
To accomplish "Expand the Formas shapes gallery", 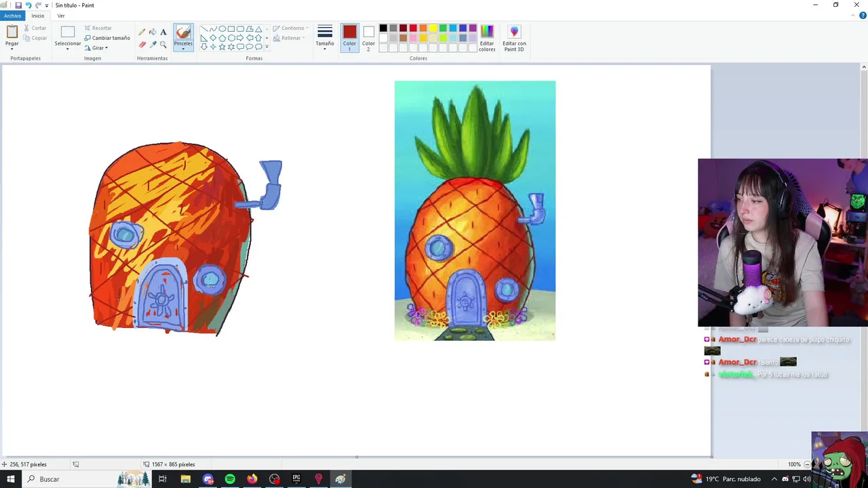I will [x=267, y=47].
